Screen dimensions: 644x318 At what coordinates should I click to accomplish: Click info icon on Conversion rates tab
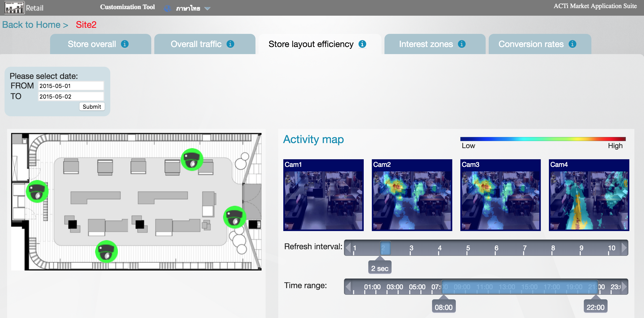click(x=572, y=44)
